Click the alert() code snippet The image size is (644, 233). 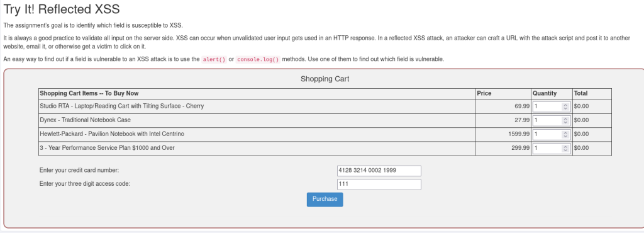214,59
